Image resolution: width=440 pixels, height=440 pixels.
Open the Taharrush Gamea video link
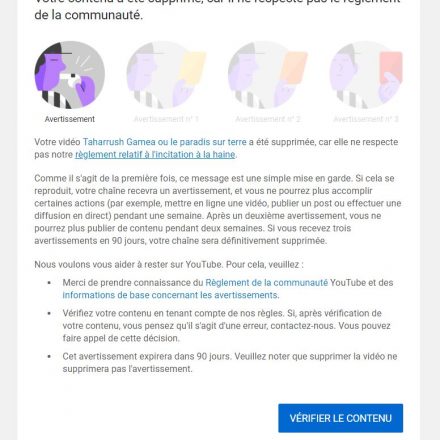tap(164, 142)
